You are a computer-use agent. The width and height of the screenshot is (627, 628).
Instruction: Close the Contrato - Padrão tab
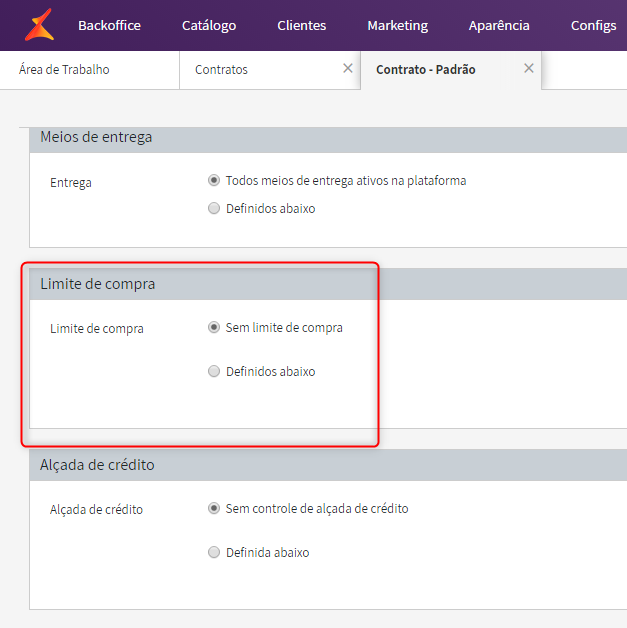point(529,68)
